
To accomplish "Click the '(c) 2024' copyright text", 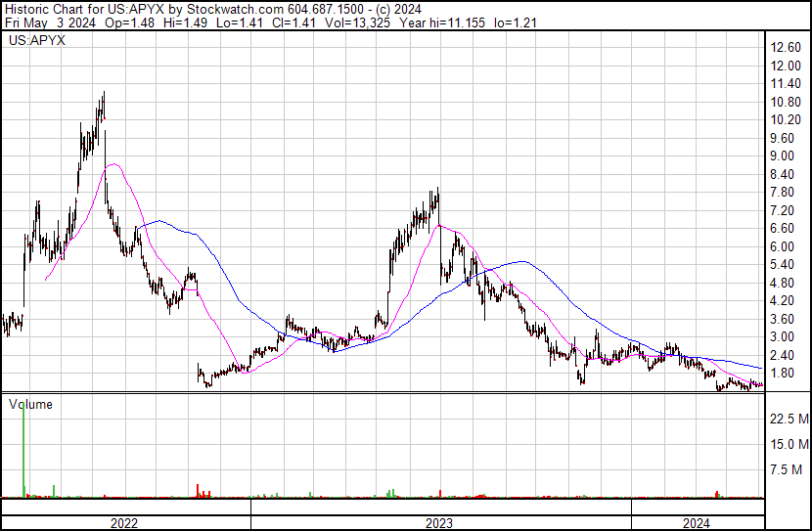I will [399, 9].
